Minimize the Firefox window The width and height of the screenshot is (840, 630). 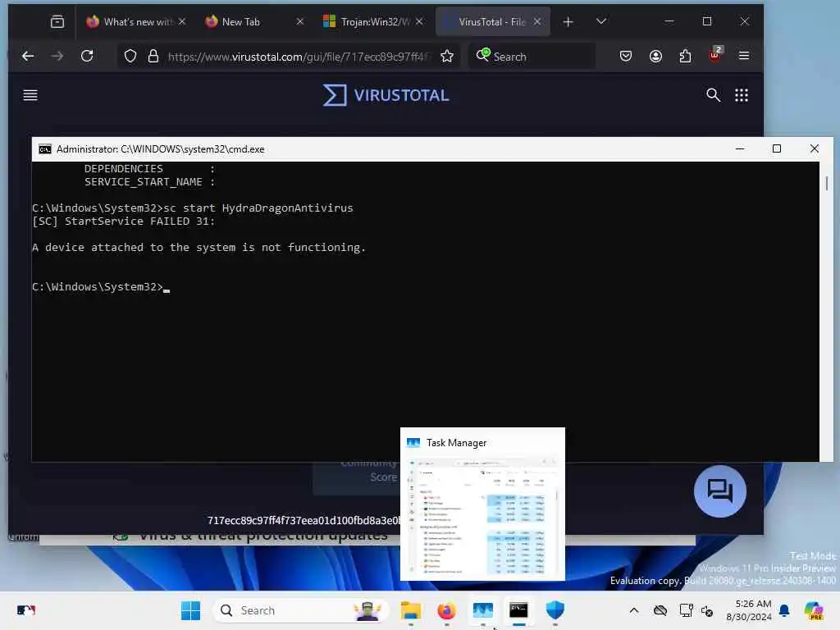pos(669,21)
